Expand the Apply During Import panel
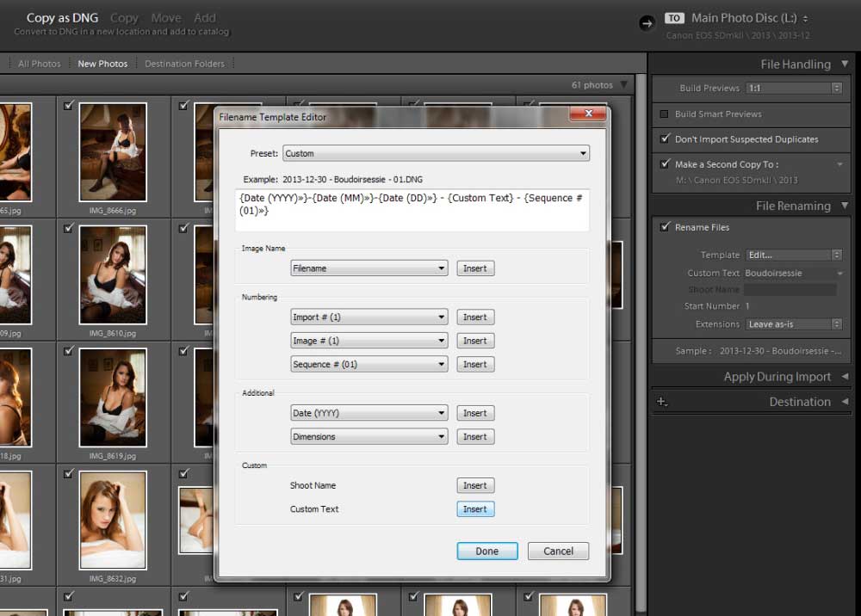This screenshot has height=616, width=861. pos(845,376)
